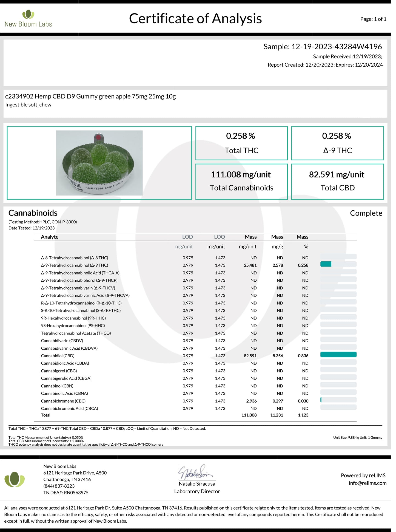Click the Δ-9-Tetrahydrocannabinol (Δ-9 THC) analyte name
Image resolution: width=396 pixels, height=532 pixels.
(x=75, y=265)
